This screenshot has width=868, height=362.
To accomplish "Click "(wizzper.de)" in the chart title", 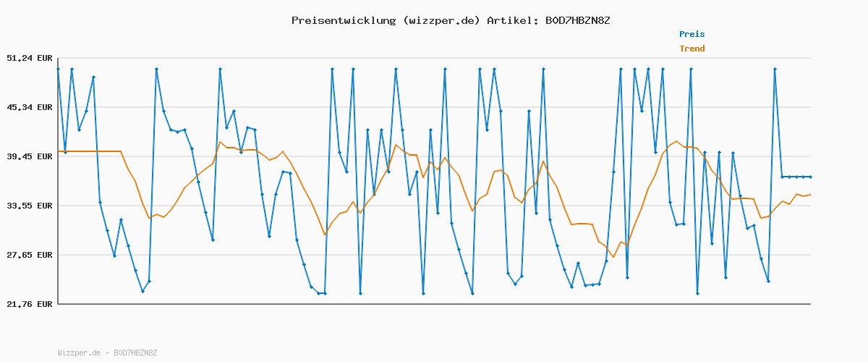I will 440,20.
